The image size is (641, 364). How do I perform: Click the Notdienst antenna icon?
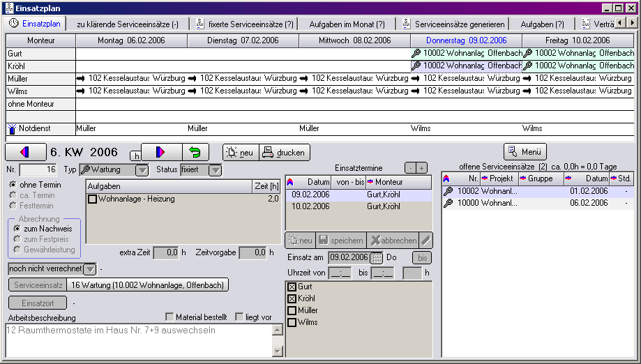click(12, 129)
